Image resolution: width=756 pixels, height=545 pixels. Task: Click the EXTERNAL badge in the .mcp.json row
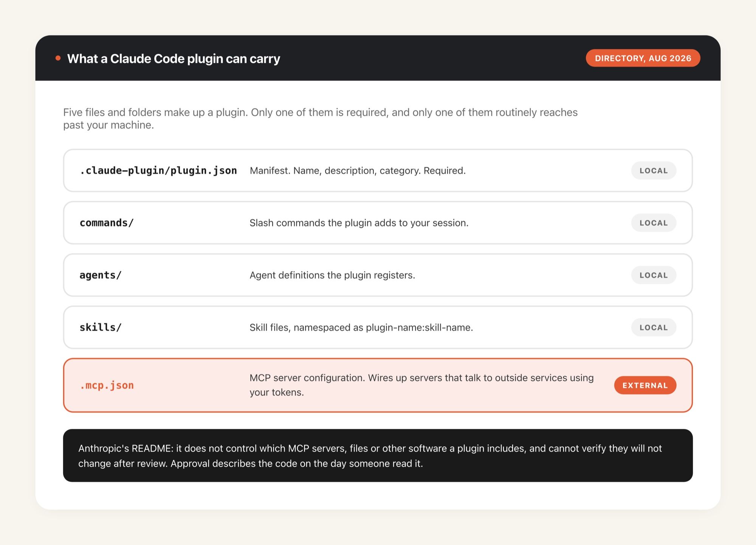point(645,385)
